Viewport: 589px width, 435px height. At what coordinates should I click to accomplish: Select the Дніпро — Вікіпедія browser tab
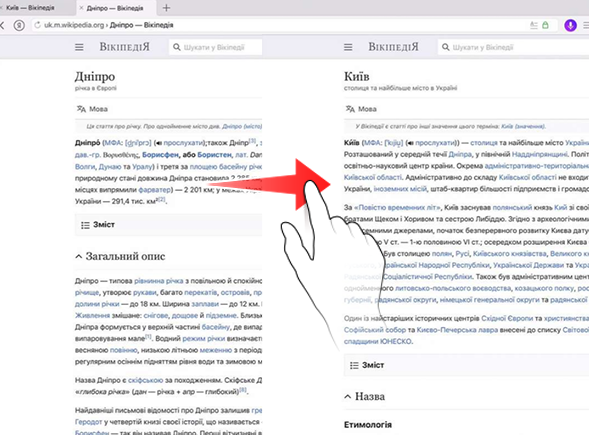click(115, 8)
